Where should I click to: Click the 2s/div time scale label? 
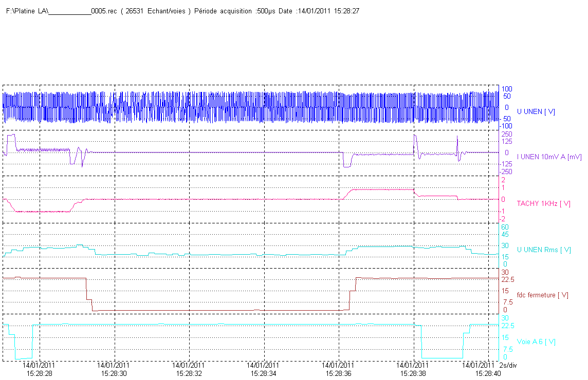508,365
